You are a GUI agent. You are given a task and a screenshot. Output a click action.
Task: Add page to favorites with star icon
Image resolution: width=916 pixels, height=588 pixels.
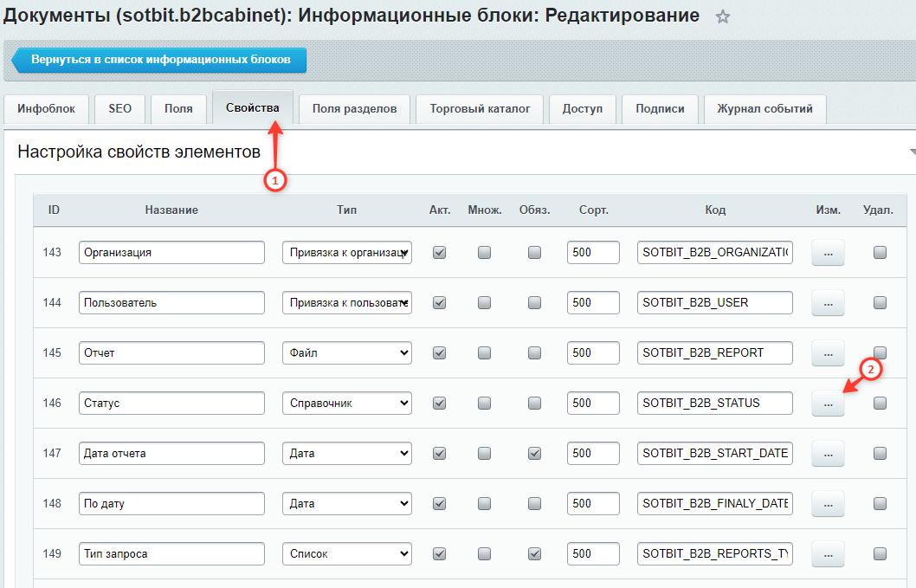tap(723, 16)
